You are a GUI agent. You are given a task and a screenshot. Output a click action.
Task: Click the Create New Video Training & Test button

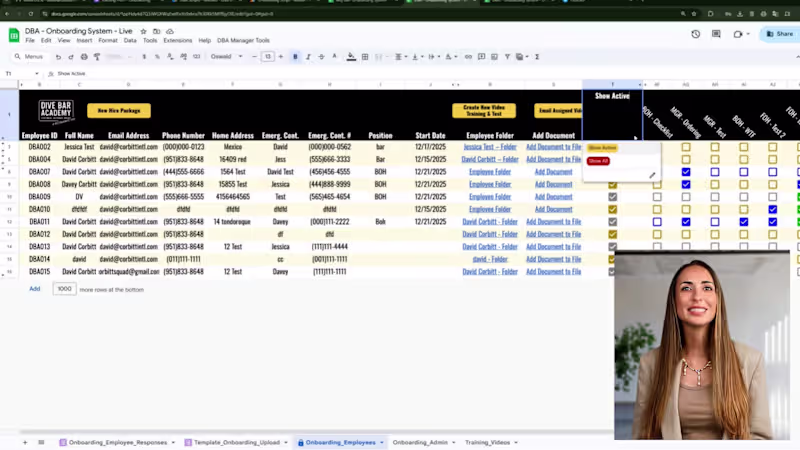tap(484, 111)
